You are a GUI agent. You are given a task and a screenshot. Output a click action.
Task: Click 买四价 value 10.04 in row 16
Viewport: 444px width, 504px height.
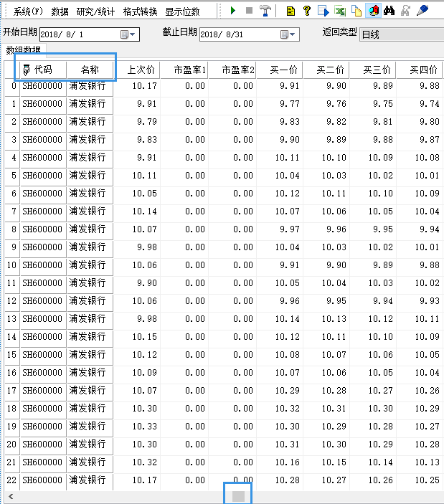point(428,373)
